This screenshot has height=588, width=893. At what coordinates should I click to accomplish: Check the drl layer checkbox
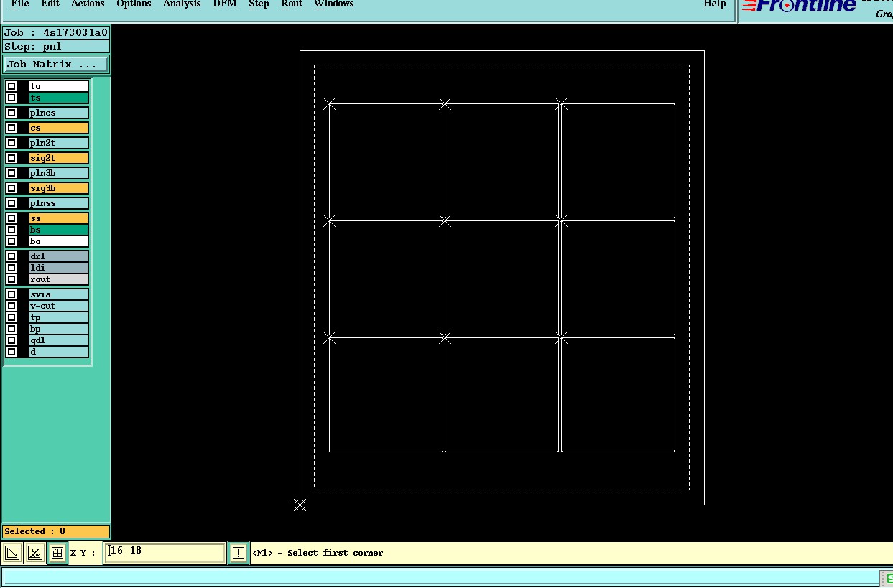coord(11,256)
